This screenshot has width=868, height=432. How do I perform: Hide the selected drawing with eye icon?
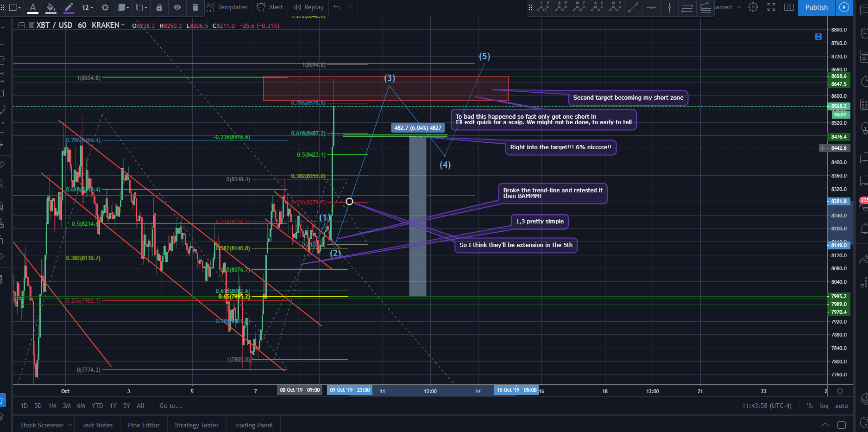click(177, 7)
